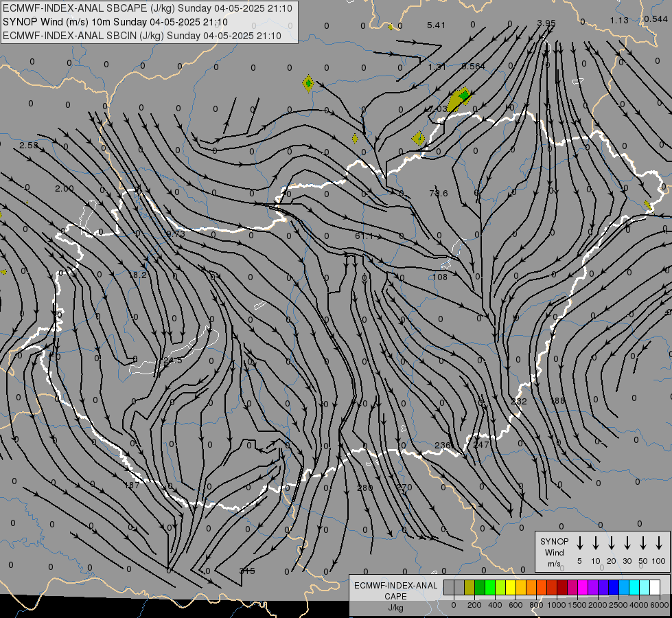
Task: Click the 3.95 value on the map
Action: (x=546, y=23)
